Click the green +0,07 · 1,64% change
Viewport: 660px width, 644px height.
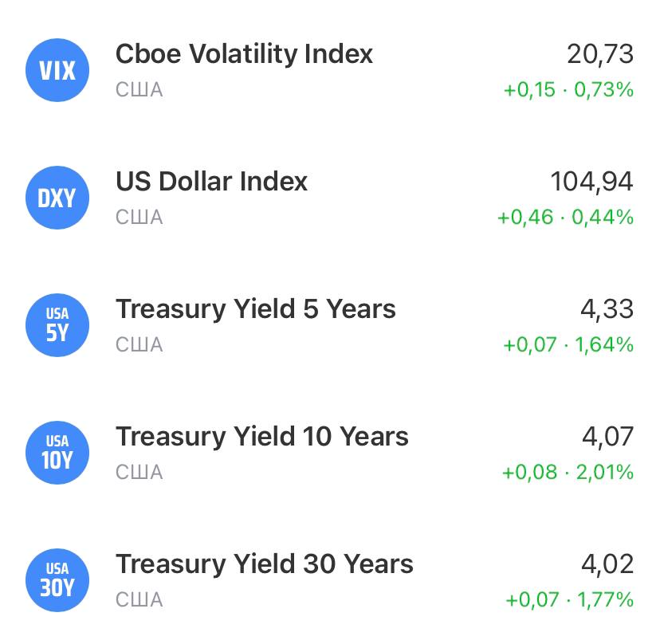tap(568, 345)
